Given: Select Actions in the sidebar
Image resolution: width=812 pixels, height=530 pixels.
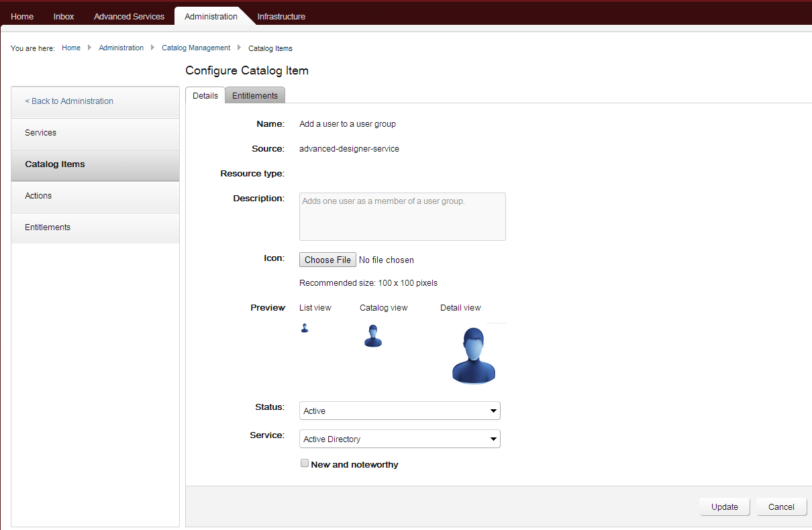Looking at the screenshot, I should (38, 195).
